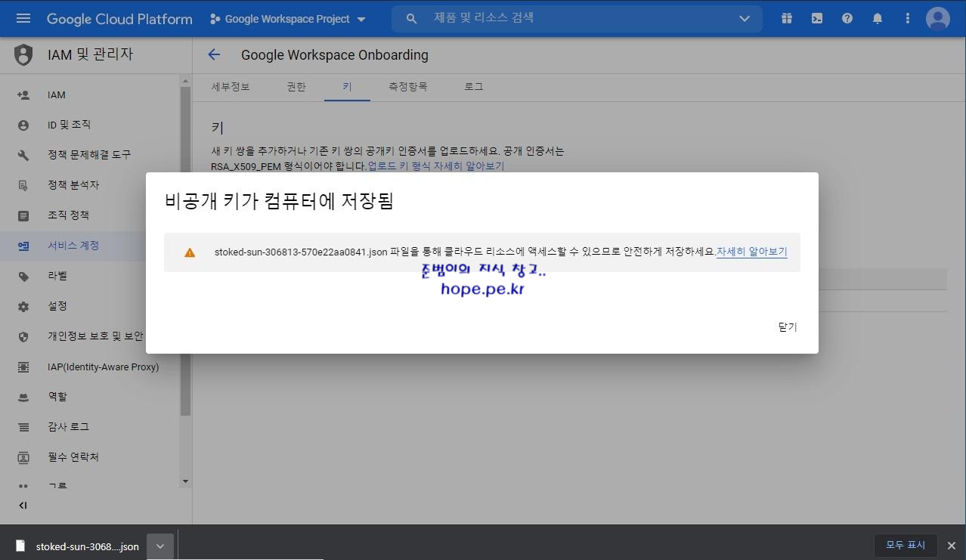Click 자세히 알아보기 link in the dialog
The width and height of the screenshot is (966, 560).
(x=751, y=252)
